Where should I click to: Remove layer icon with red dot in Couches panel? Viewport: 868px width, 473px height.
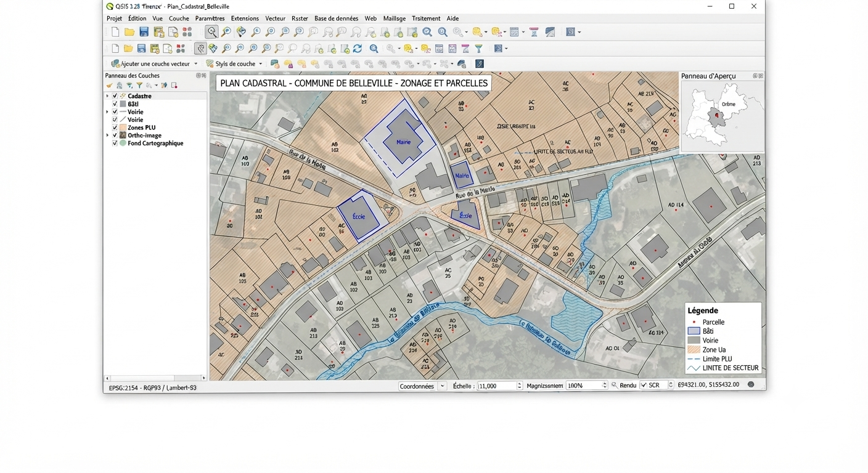[174, 86]
